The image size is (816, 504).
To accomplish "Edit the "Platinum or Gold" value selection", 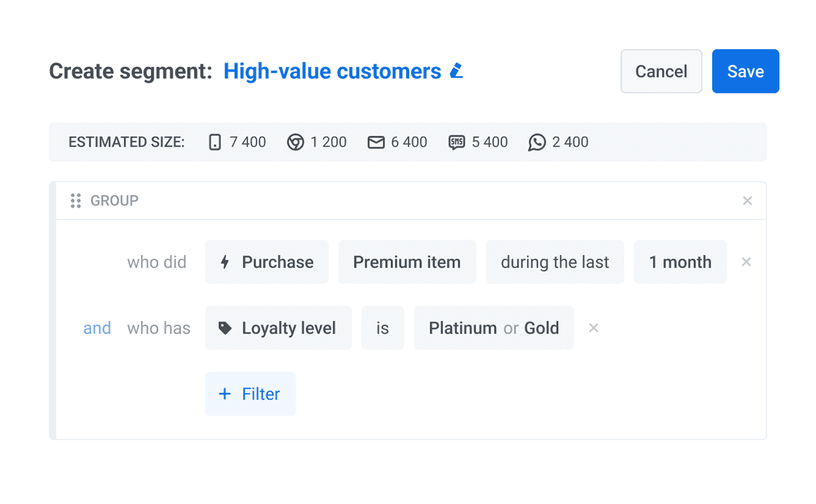I will pos(494,328).
